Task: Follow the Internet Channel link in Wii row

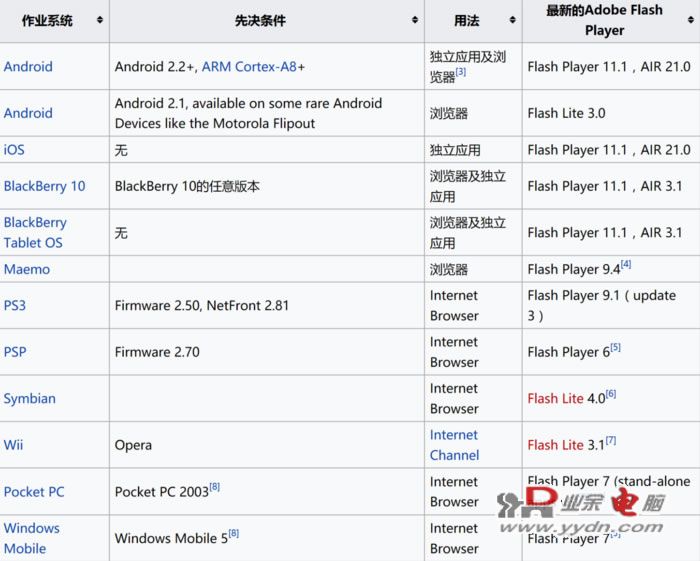Action: pyautogui.click(x=454, y=445)
